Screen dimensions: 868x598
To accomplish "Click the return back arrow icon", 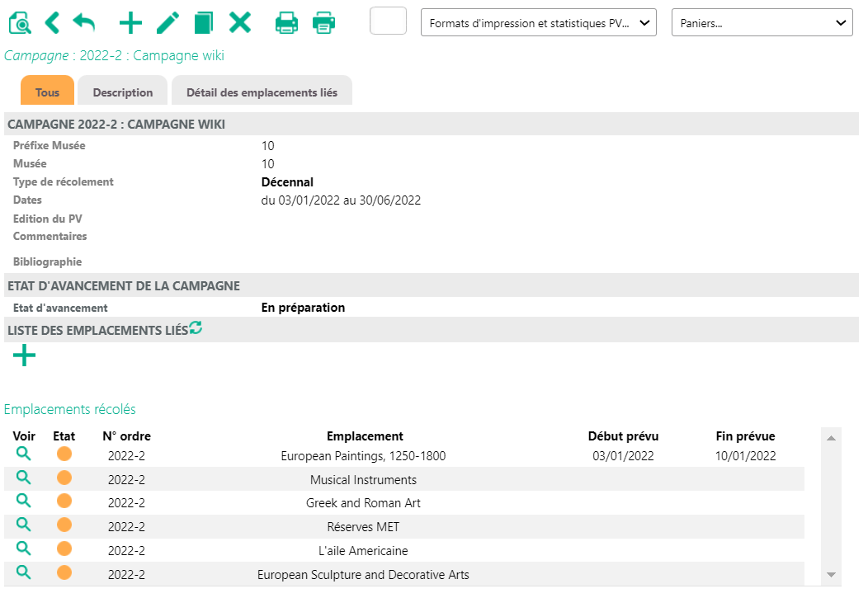I will pos(84,22).
